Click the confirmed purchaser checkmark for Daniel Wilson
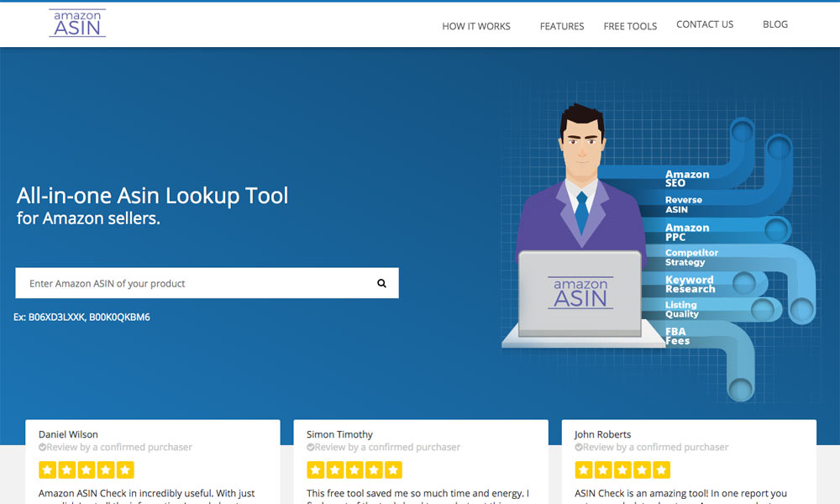 click(43, 448)
